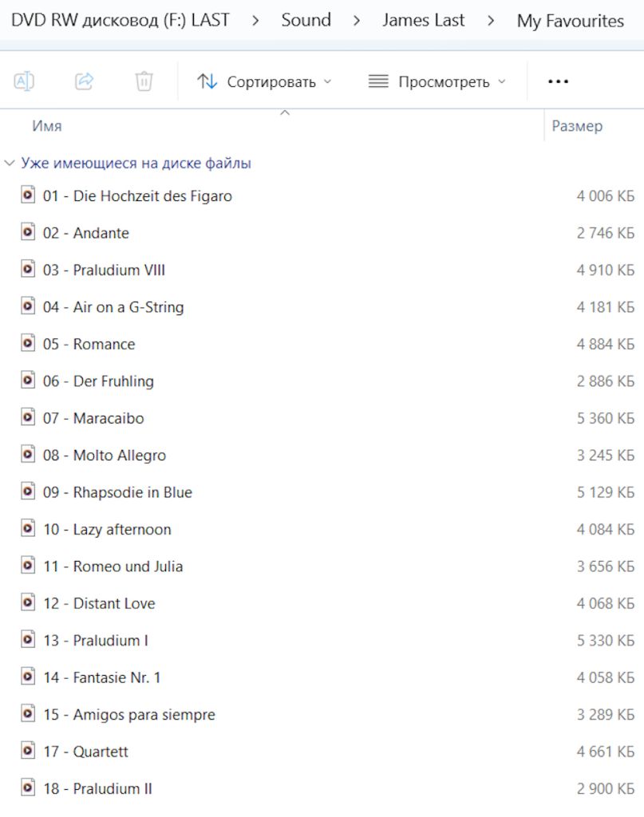
Task: Open the three-dots More options menu
Action: [558, 81]
